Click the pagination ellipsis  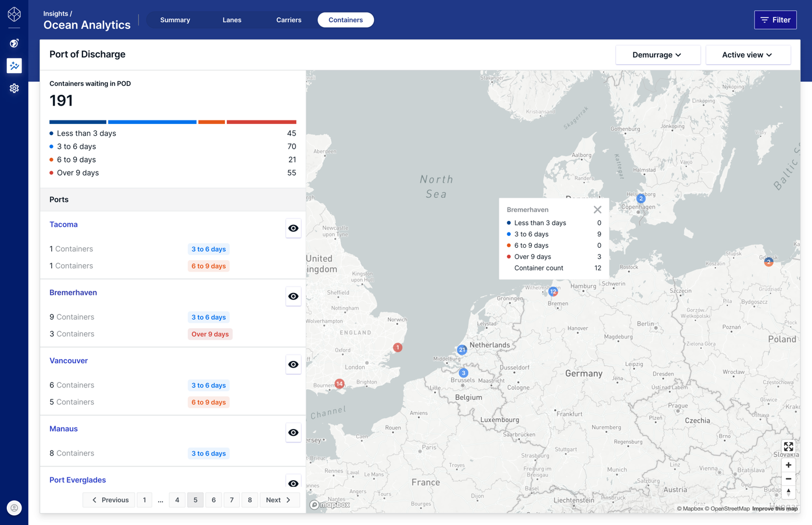pos(161,501)
